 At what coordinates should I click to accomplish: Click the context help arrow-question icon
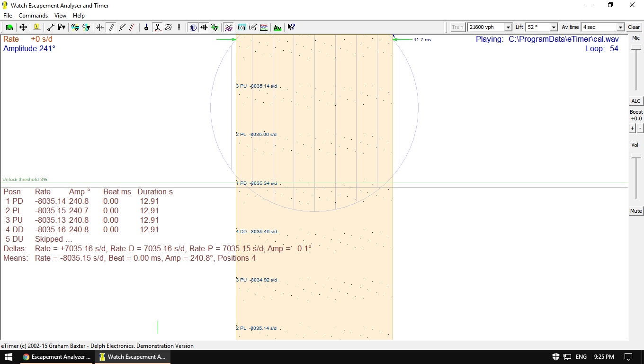pos(291,27)
